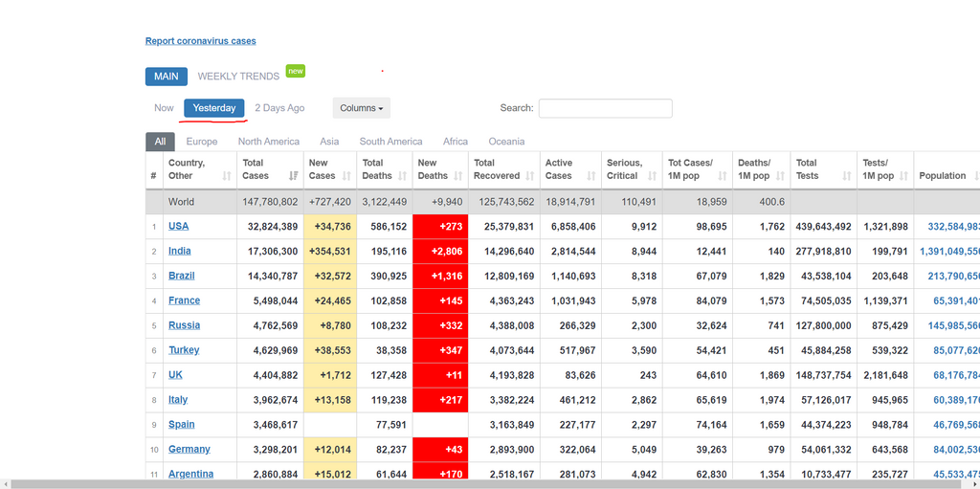
Task: Open the Germany country page
Action: click(x=189, y=449)
